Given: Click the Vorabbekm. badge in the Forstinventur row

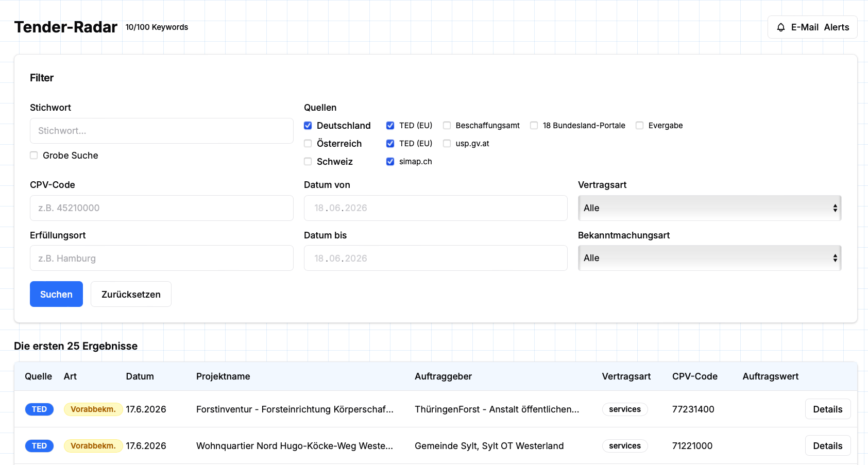Looking at the screenshot, I should click(x=93, y=409).
